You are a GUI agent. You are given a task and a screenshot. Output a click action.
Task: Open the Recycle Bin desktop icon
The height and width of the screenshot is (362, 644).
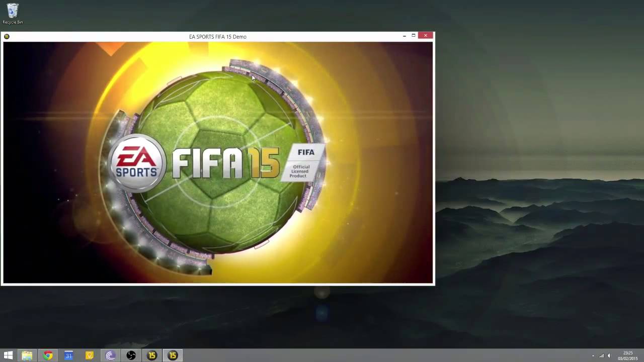(x=13, y=14)
